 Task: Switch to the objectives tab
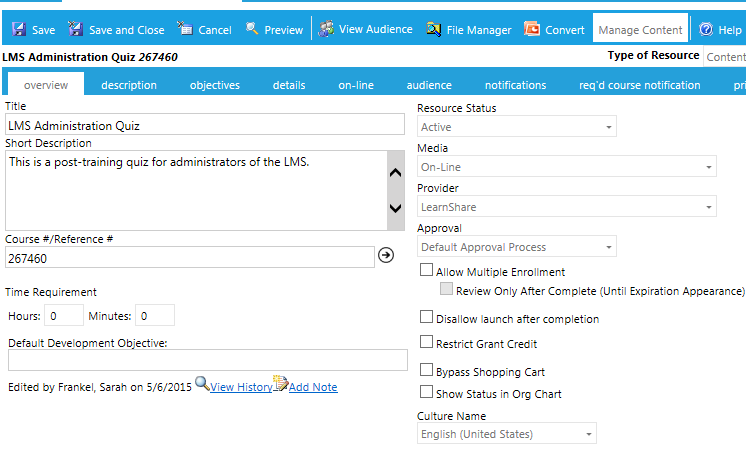[x=214, y=85]
